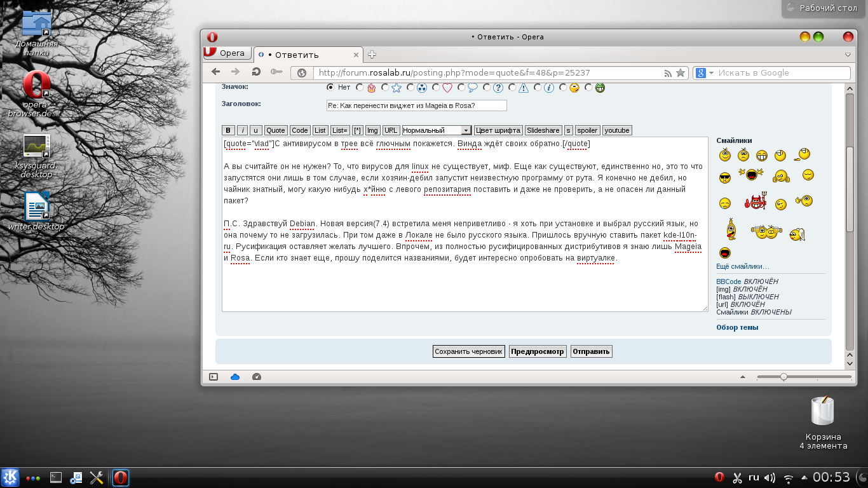The image size is (868, 488).
Task: Click the 'Заголовок' subject input field
Action: pos(416,105)
